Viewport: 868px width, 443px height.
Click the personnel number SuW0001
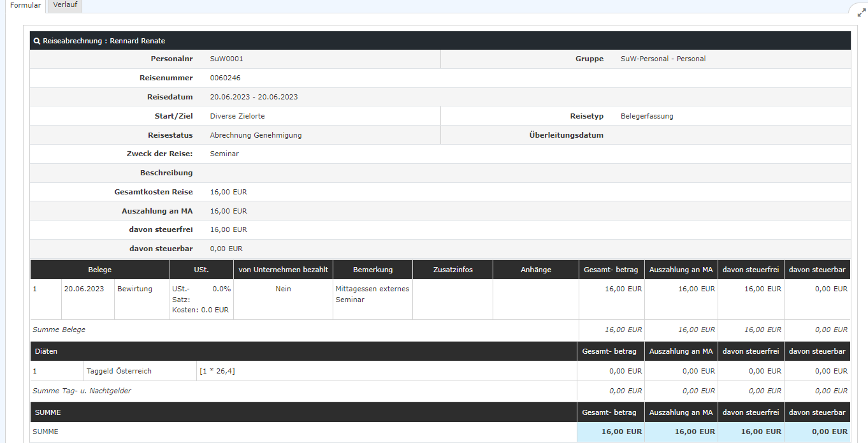[x=226, y=59]
